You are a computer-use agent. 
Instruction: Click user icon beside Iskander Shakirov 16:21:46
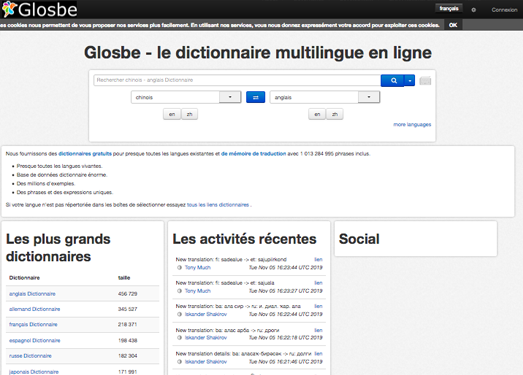(x=179, y=362)
